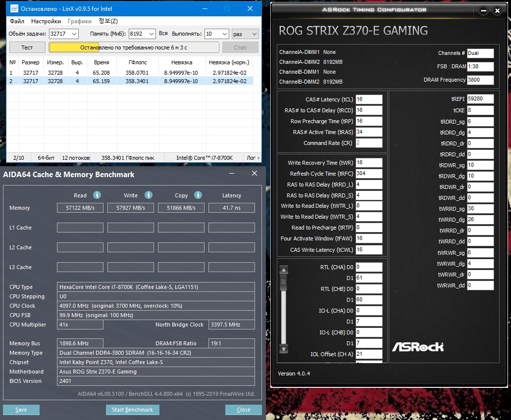This screenshot has height=420, width=511.
Task: Click the Row Precharge Time (tRP) field
Action: tap(369, 121)
